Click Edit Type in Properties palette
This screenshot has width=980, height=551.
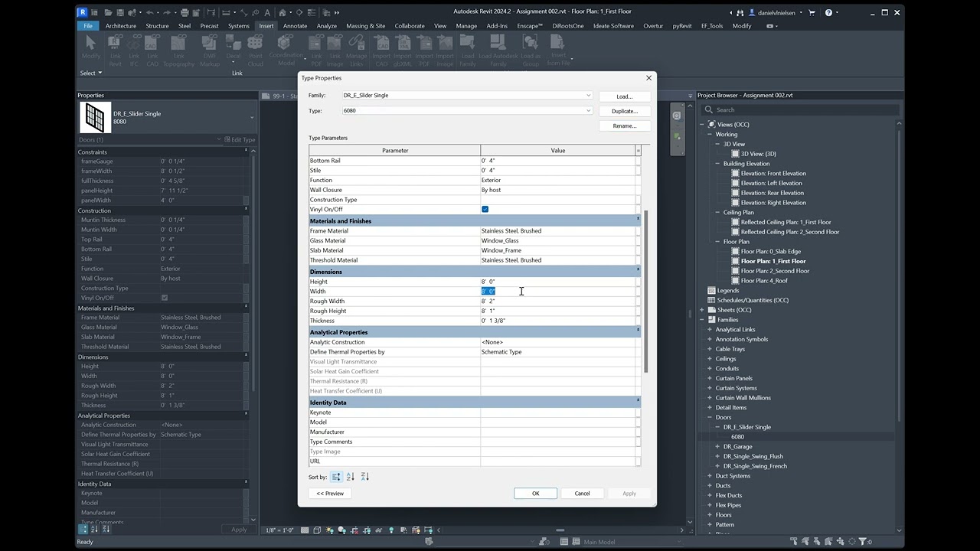tap(240, 140)
